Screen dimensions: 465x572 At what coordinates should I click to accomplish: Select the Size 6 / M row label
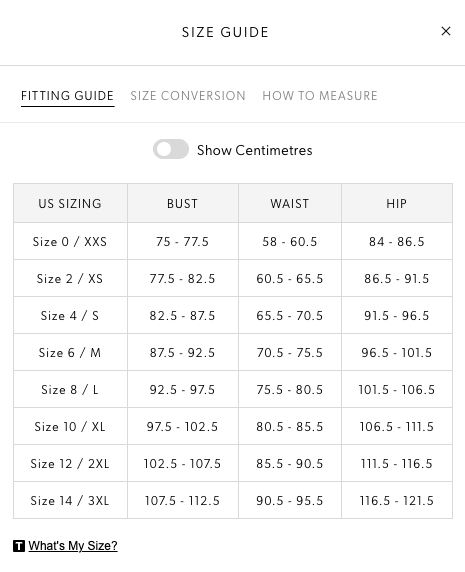[x=70, y=353]
